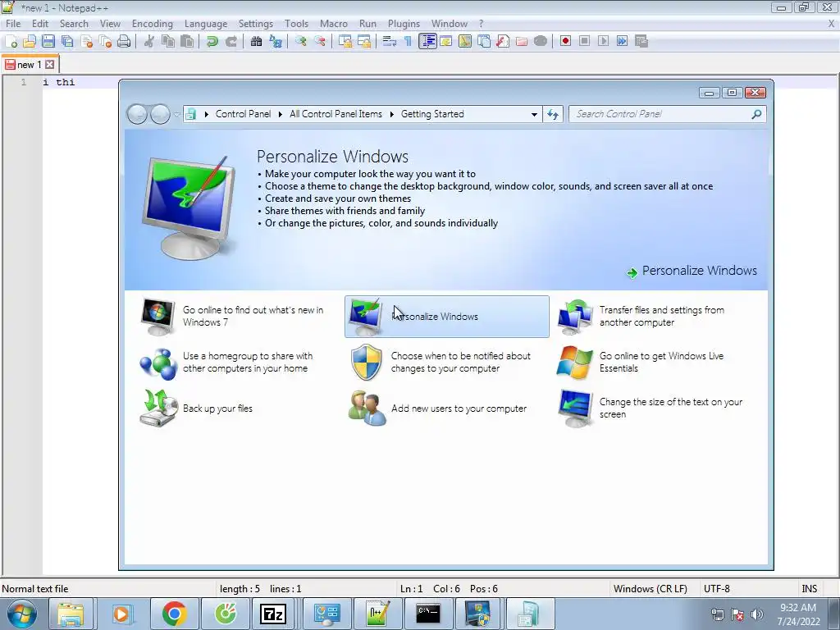Image resolution: width=840 pixels, height=630 pixels.
Task: Toggle synchronized horizontal scrolling icon
Action: point(364,41)
